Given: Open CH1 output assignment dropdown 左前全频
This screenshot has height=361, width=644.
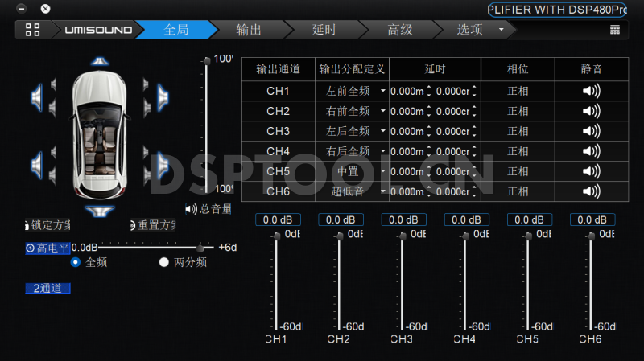Looking at the screenshot, I should point(352,91).
